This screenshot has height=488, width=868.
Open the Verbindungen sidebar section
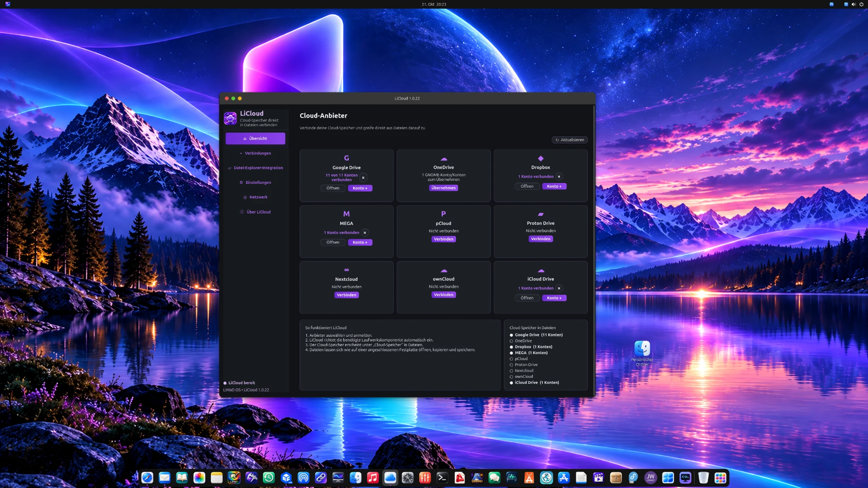pos(255,153)
